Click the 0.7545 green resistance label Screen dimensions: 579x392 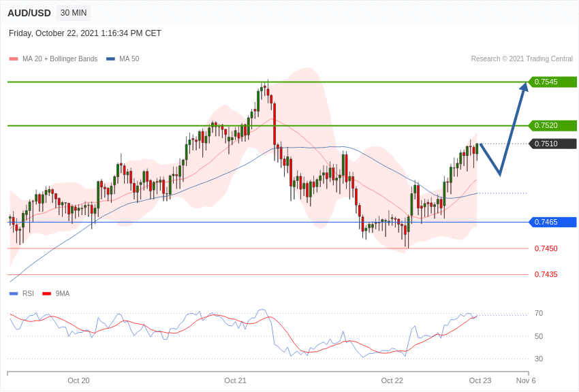(553, 82)
